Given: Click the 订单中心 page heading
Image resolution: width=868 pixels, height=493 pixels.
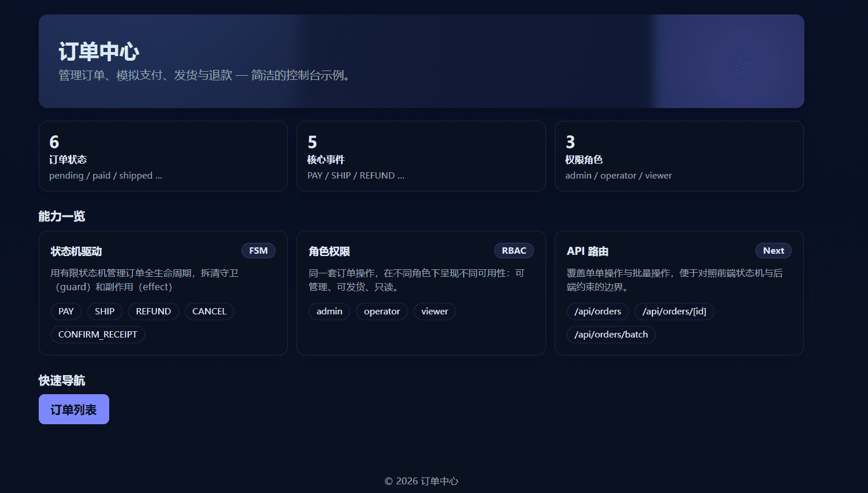Looking at the screenshot, I should [99, 52].
